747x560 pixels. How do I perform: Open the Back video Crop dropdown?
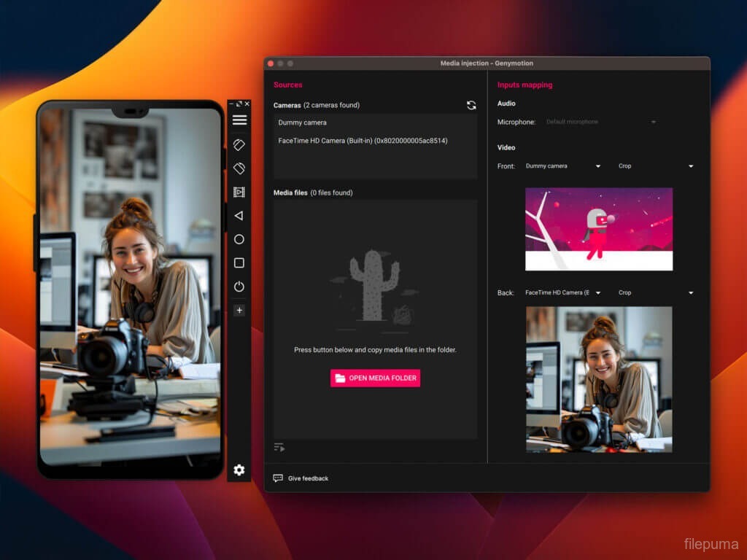click(x=655, y=293)
